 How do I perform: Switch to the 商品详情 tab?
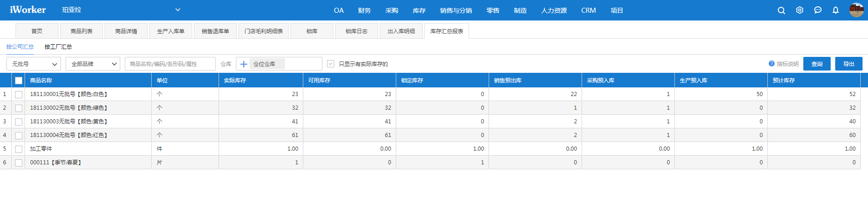click(x=126, y=31)
